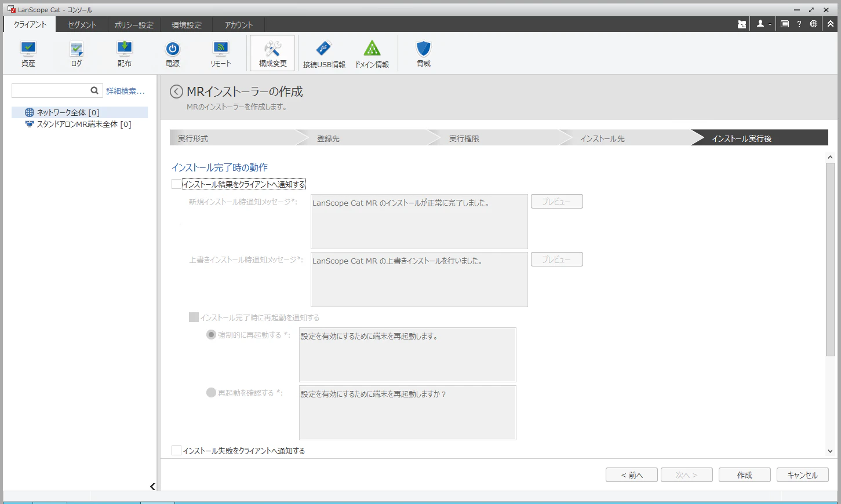This screenshot has height=504, width=841.
Task: Click the reboot confirmation message text box
Action: tap(407, 412)
